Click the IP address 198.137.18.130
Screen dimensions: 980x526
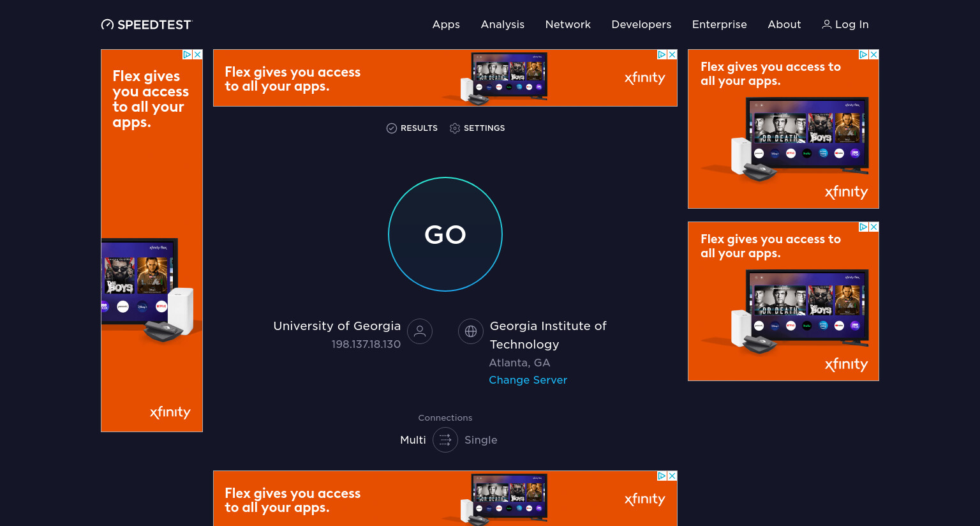[x=366, y=344]
